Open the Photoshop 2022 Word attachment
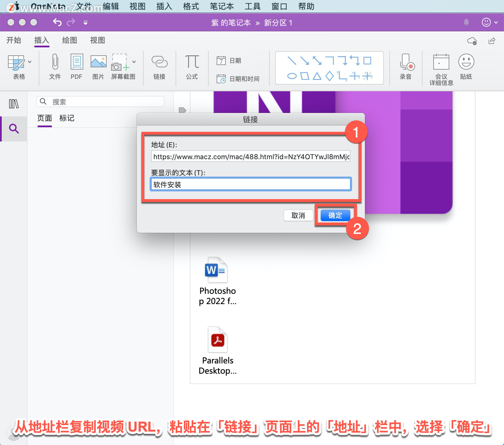504x445 pixels. click(x=218, y=281)
